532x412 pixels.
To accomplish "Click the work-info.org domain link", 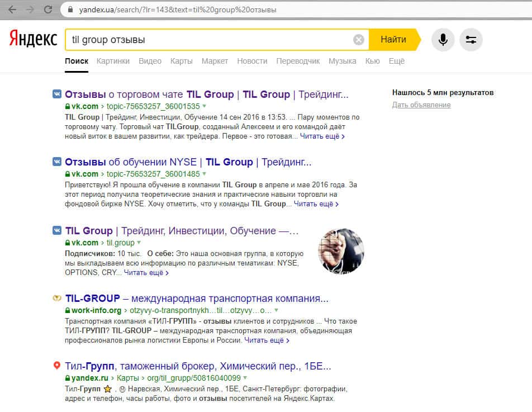I will [x=96, y=310].
